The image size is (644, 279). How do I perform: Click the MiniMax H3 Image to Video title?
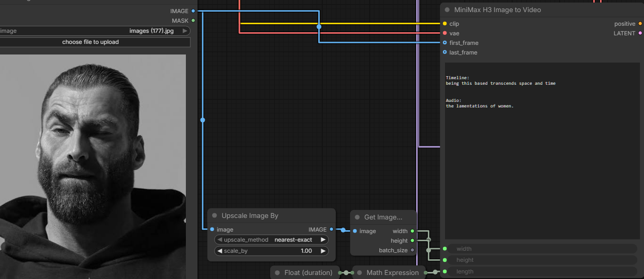coord(498,10)
